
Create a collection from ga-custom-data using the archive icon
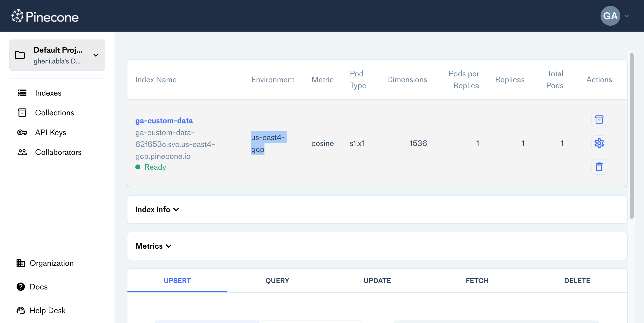click(x=599, y=120)
